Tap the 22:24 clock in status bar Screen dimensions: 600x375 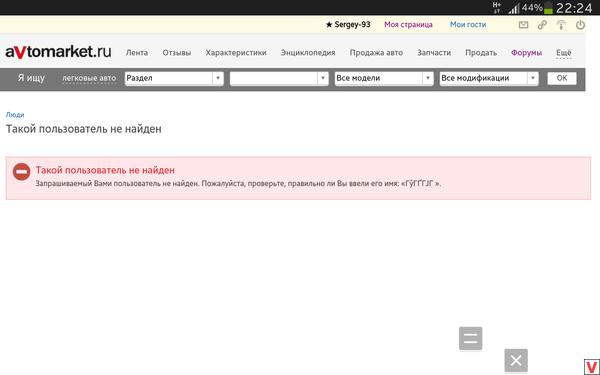(574, 8)
